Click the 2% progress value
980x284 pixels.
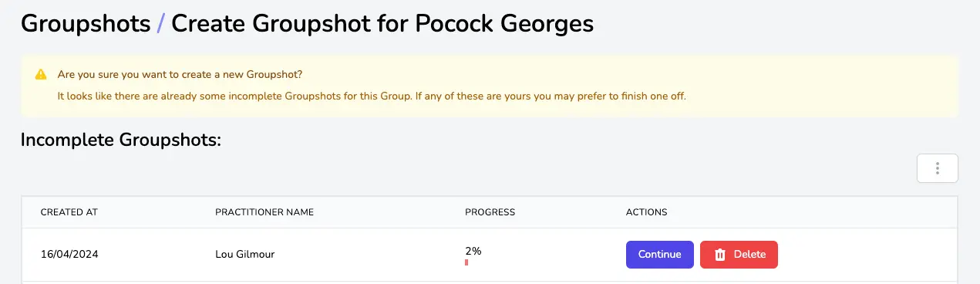point(473,251)
